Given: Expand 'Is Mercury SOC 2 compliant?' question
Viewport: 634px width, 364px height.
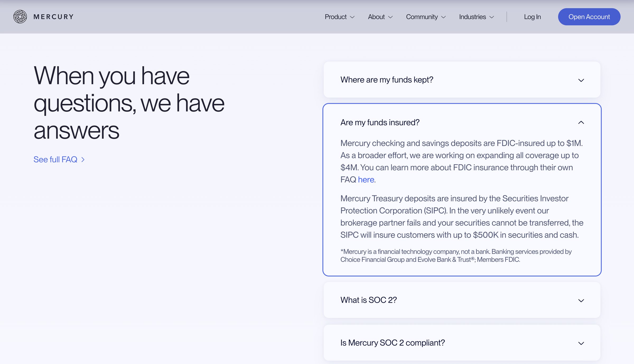Looking at the screenshot, I should (x=462, y=343).
